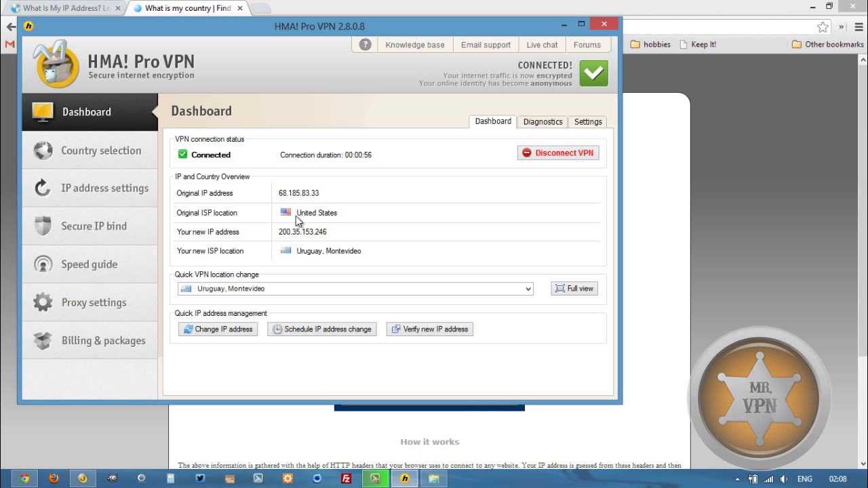Switch to the Diagnostics tab
Image resolution: width=868 pixels, height=488 pixels.
542,122
